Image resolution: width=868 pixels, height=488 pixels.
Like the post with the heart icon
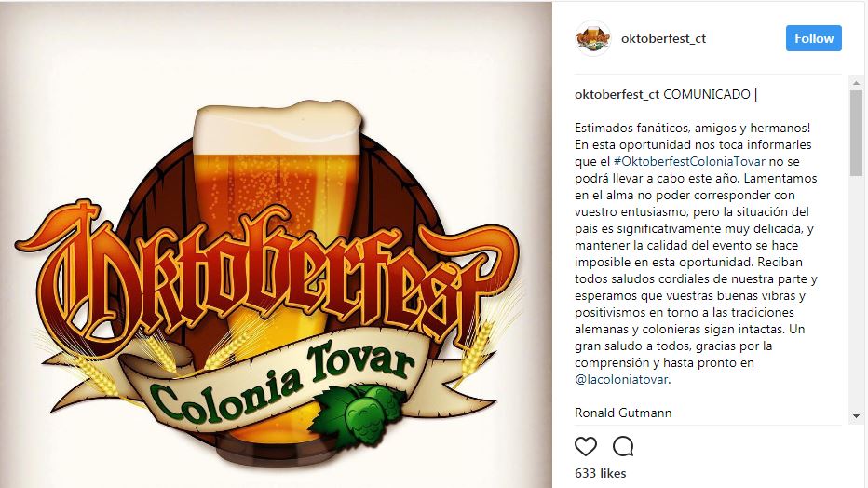(x=586, y=446)
